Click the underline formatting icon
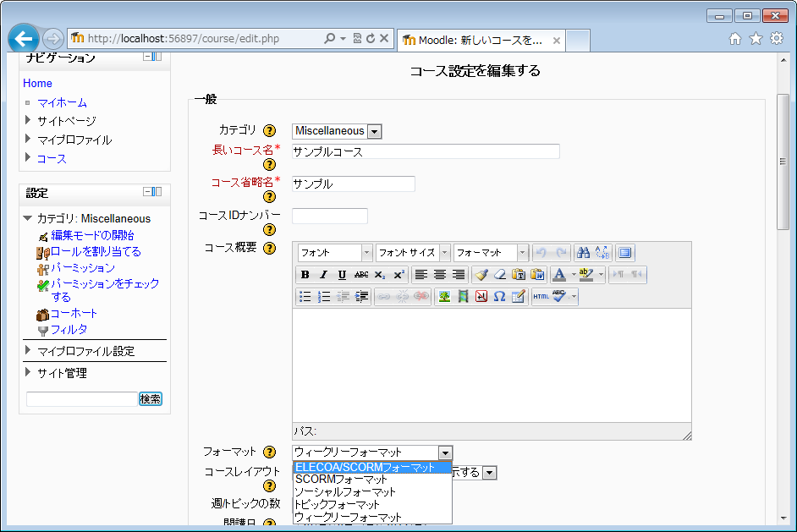Viewport: 797px width, 532px height. coord(342,275)
